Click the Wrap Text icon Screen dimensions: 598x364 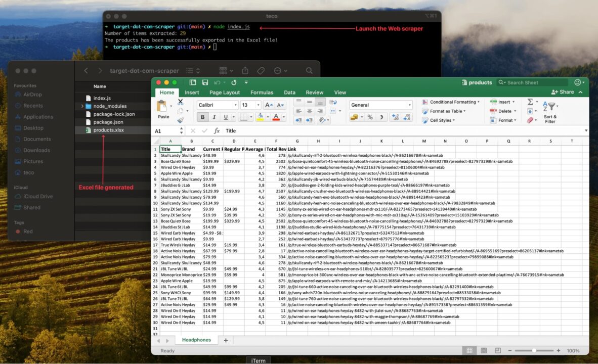pos(333,102)
